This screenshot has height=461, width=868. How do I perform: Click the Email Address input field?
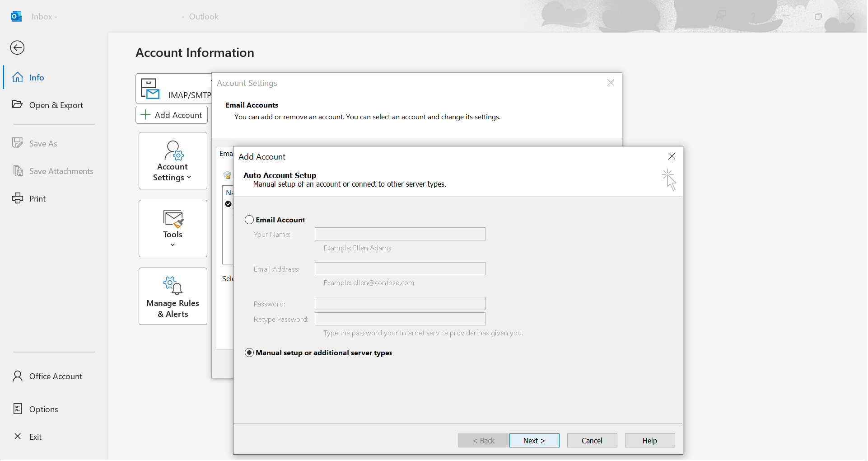tap(400, 269)
